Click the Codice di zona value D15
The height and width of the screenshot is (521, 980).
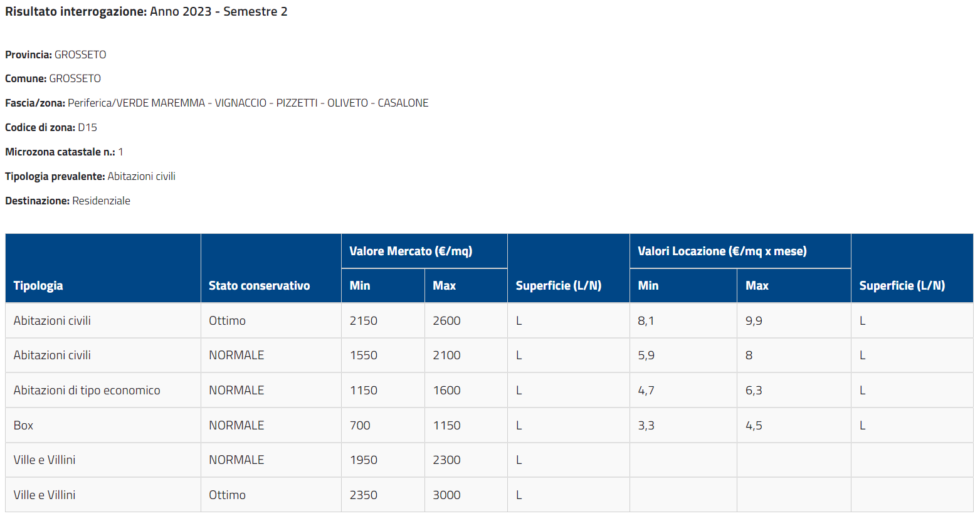87,127
